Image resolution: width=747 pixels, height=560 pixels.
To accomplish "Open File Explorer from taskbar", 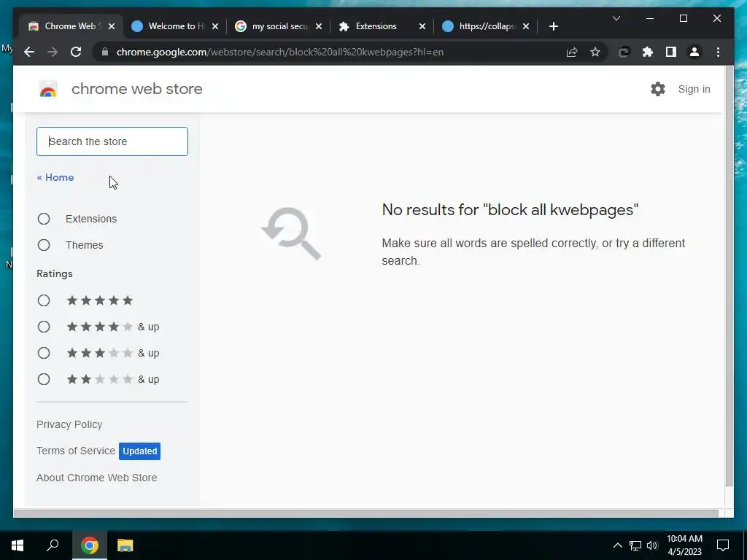I will coord(125,545).
